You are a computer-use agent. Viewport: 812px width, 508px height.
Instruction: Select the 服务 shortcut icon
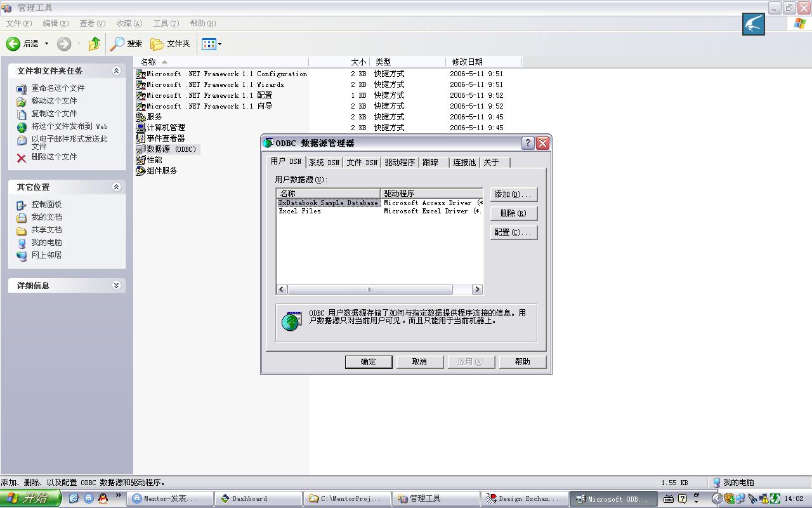pos(141,117)
